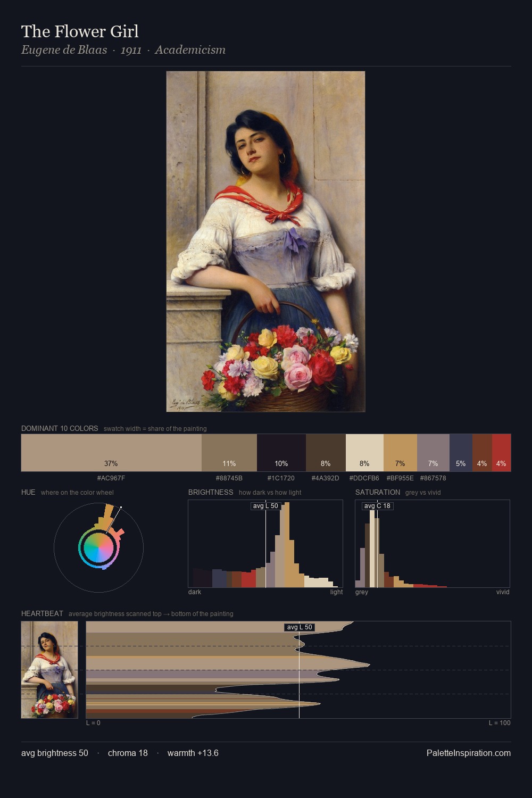
Task: Select the 8% cream swatch #DDCFB6
Action: coord(364,453)
